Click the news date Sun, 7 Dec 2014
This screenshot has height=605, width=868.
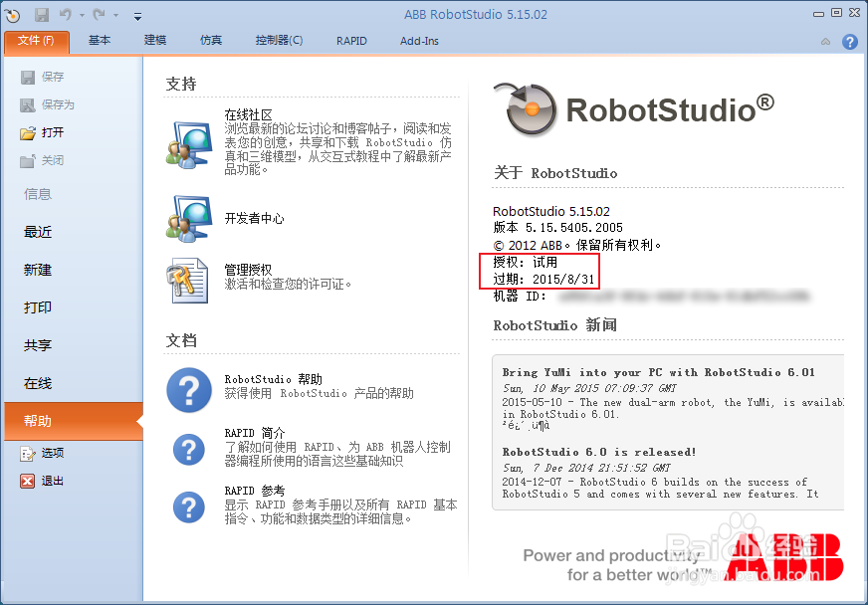click(x=586, y=468)
